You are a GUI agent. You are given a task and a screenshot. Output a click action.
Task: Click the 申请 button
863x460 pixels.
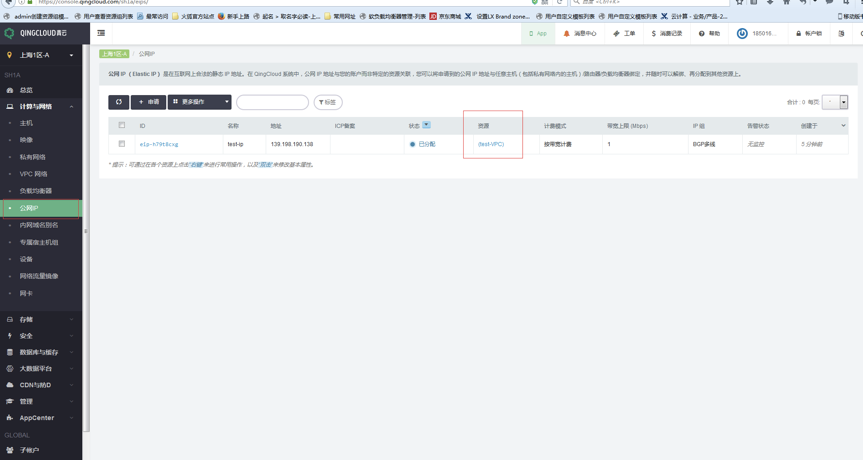click(x=149, y=102)
